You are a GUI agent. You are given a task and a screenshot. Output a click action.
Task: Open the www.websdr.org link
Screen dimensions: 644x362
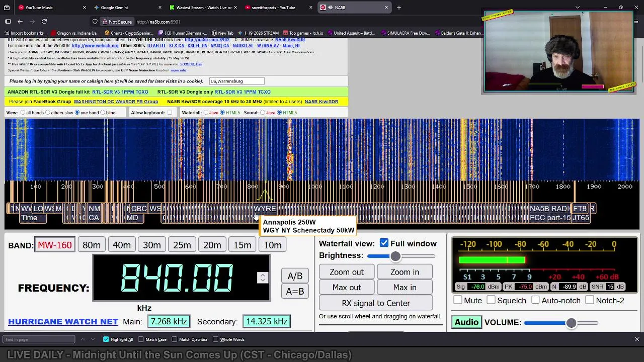[95, 46]
